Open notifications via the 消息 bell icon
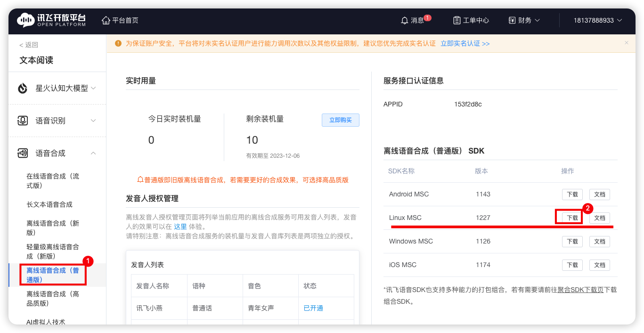The height and width of the screenshot is (333, 644). (x=404, y=21)
